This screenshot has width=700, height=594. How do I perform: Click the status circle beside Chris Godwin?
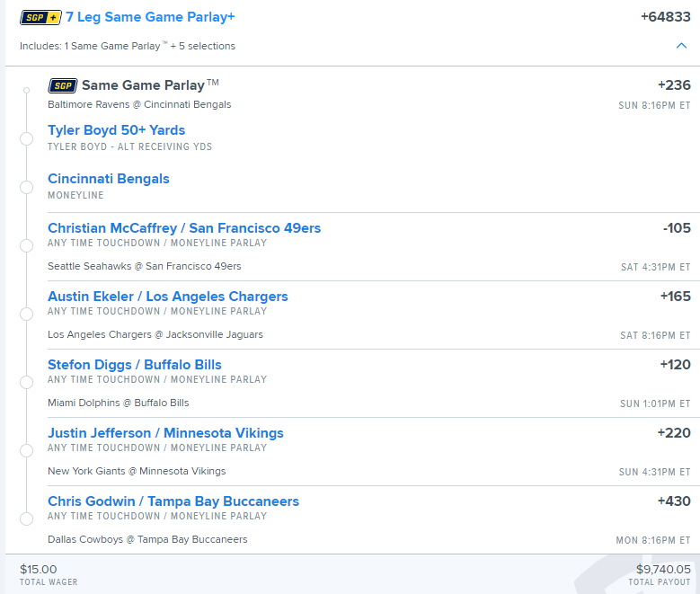(x=27, y=519)
